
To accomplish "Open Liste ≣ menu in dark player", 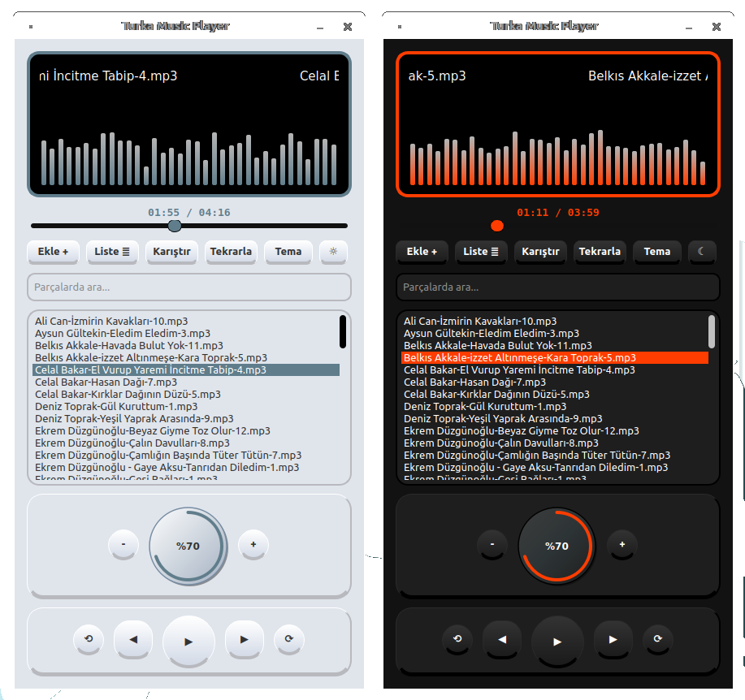I will pyautogui.click(x=482, y=252).
